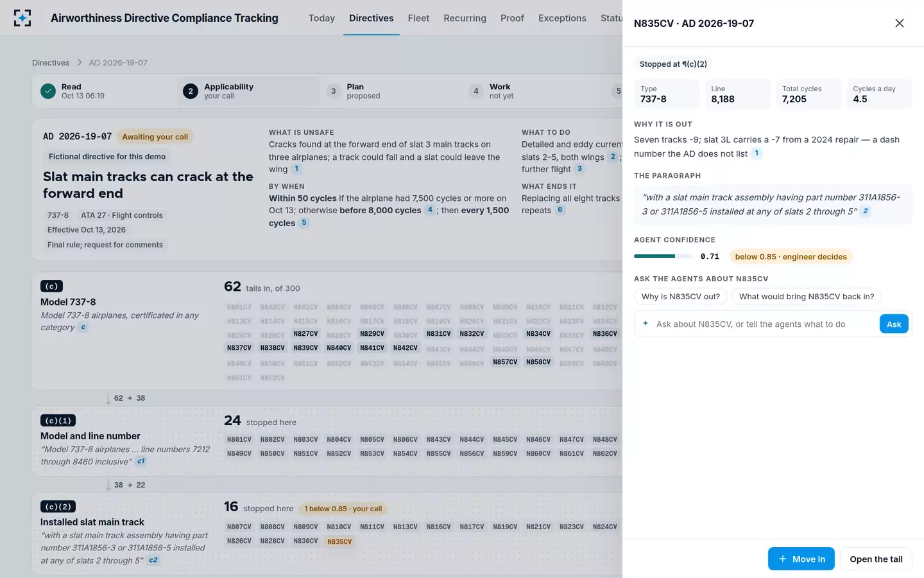The width and height of the screenshot is (924, 578).
Task: Click the c1 reference badge
Action: [x=141, y=461]
